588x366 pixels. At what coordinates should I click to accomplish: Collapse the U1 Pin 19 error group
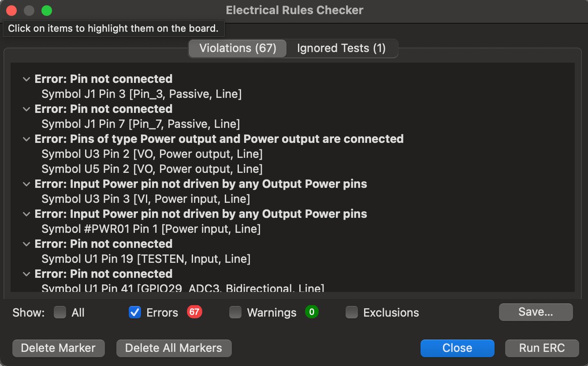coord(26,244)
